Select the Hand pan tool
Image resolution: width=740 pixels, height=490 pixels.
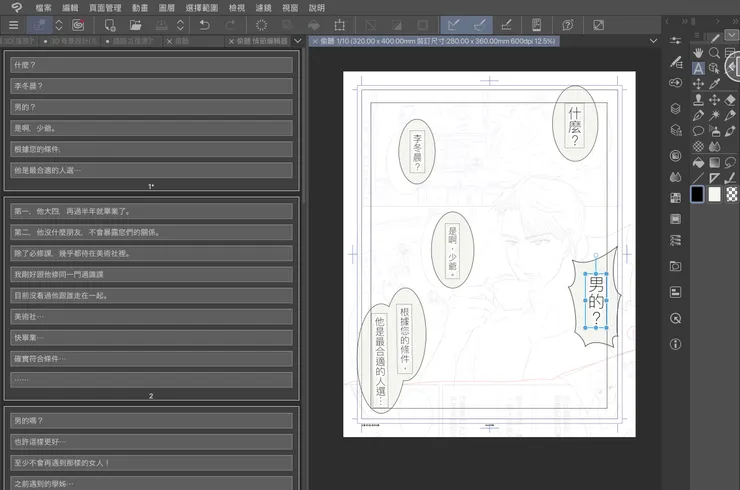coord(698,52)
